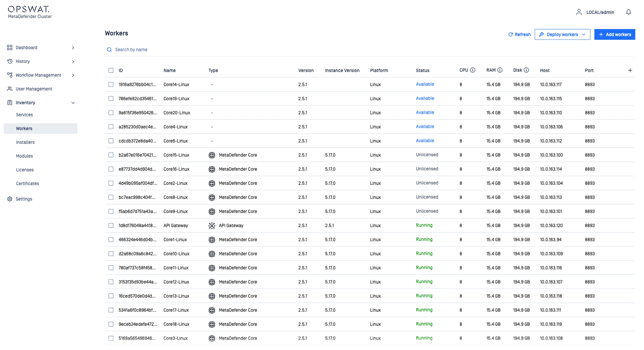Click the Refresh button
The width and height of the screenshot is (644, 350).
pyautogui.click(x=519, y=35)
